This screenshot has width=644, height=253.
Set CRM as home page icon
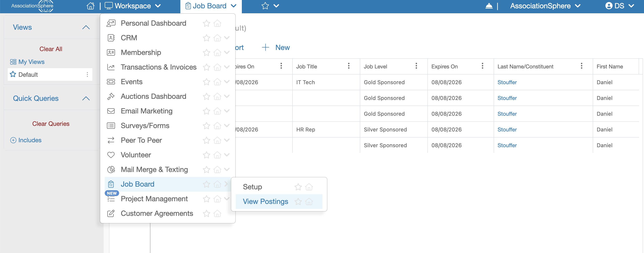point(217,38)
